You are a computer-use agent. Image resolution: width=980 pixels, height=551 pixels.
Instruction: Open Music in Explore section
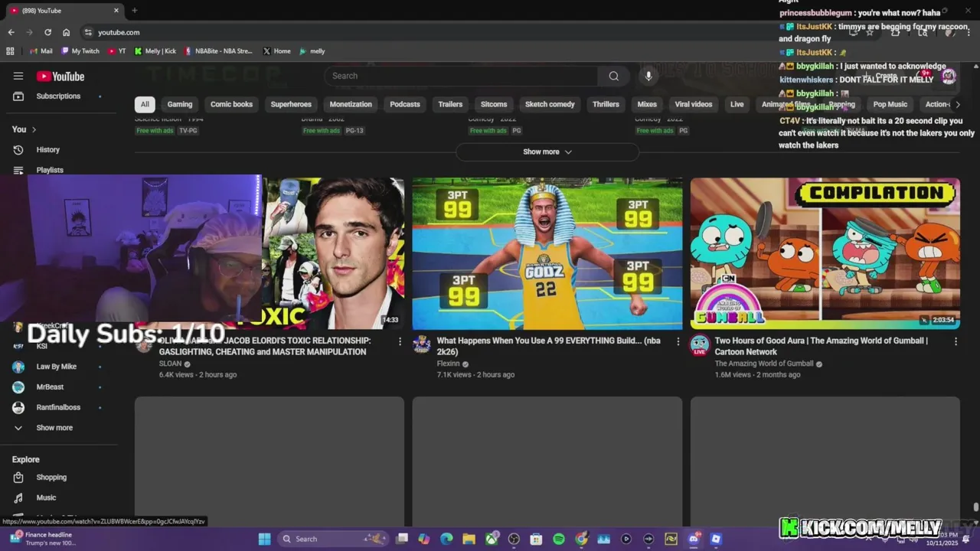point(58,497)
